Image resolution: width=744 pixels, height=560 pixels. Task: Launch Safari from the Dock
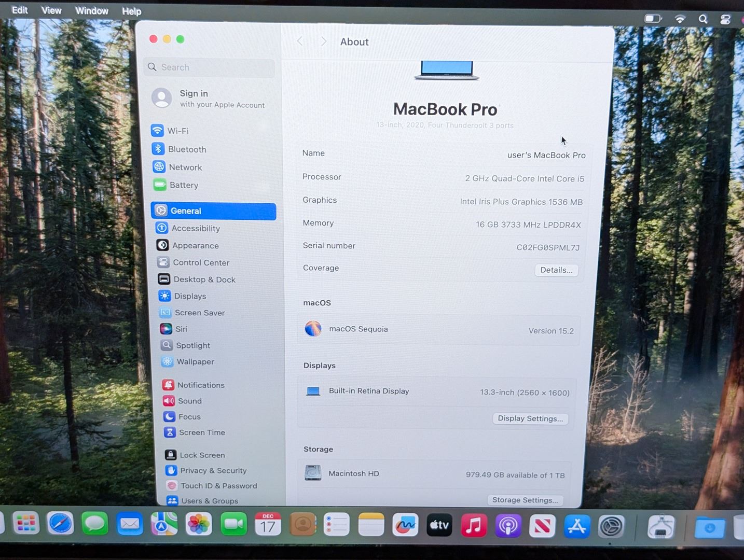60,525
